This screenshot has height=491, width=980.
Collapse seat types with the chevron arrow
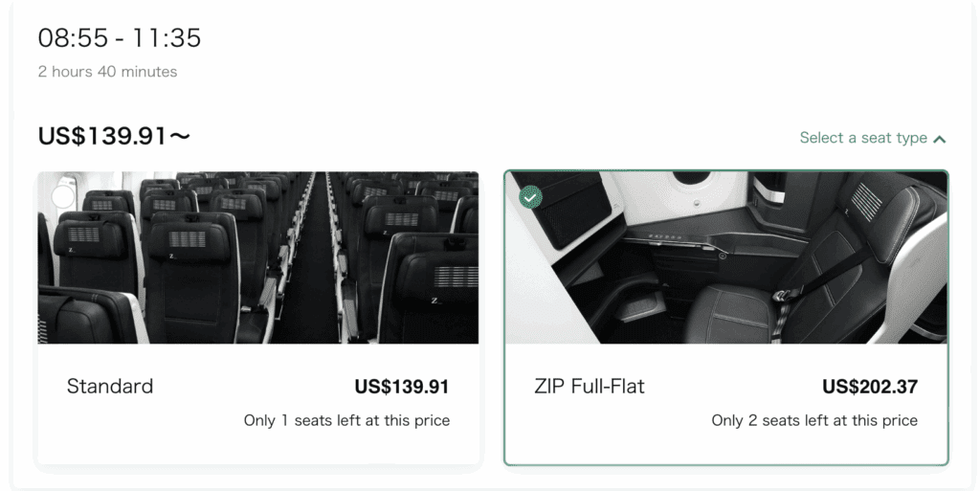[940, 139]
